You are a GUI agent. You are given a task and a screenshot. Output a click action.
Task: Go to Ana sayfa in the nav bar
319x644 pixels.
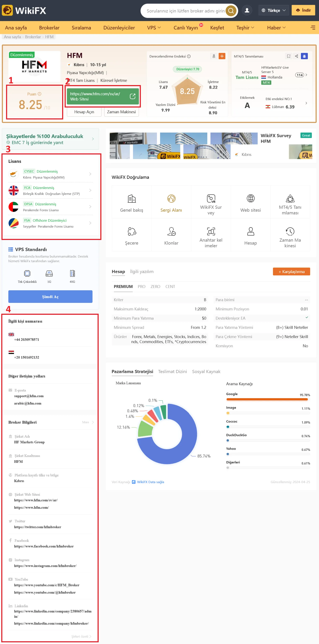(16, 27)
